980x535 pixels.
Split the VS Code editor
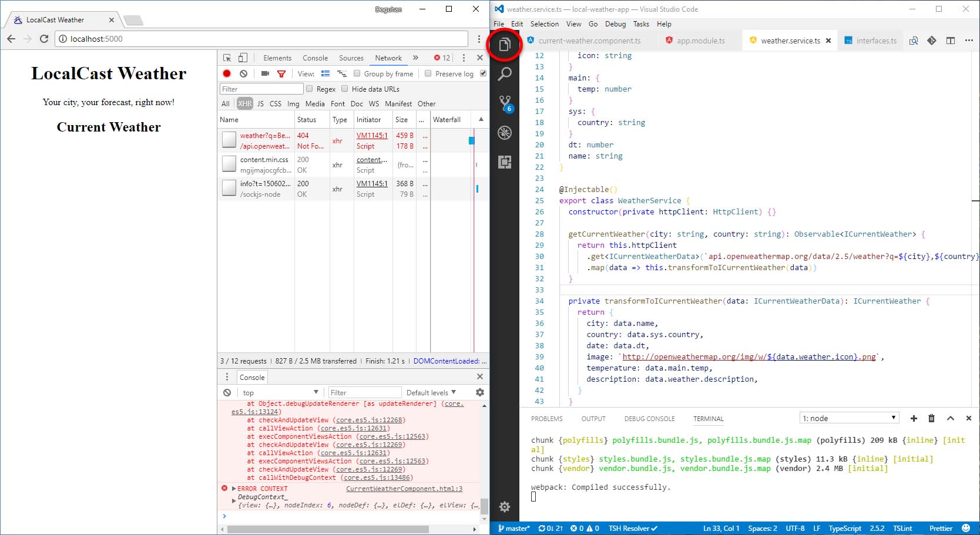[x=950, y=41]
